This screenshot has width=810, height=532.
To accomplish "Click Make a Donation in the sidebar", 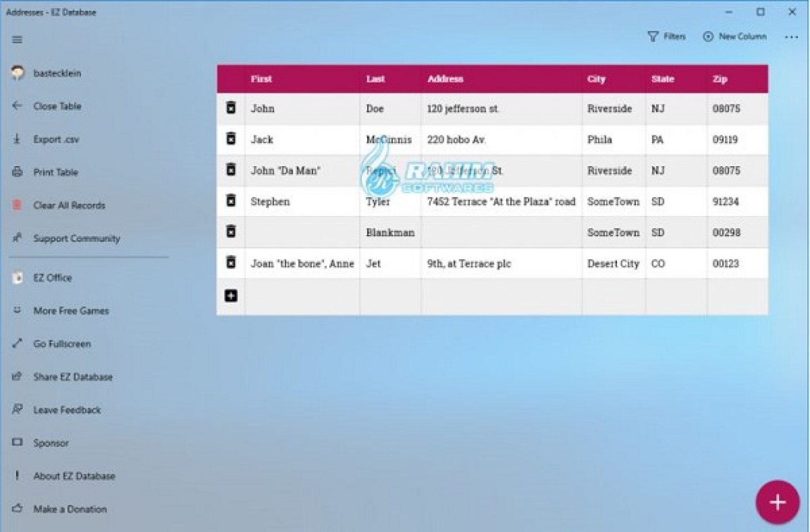I will coord(70,509).
